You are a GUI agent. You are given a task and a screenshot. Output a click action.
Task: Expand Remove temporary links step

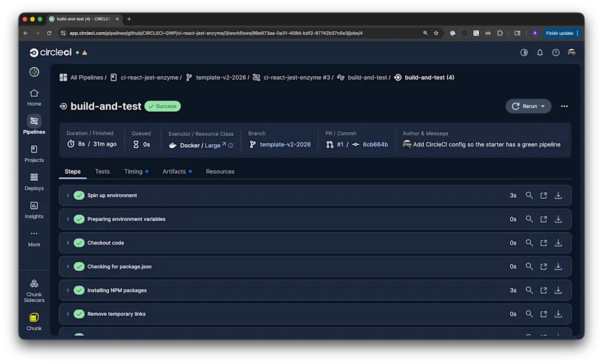point(68,314)
